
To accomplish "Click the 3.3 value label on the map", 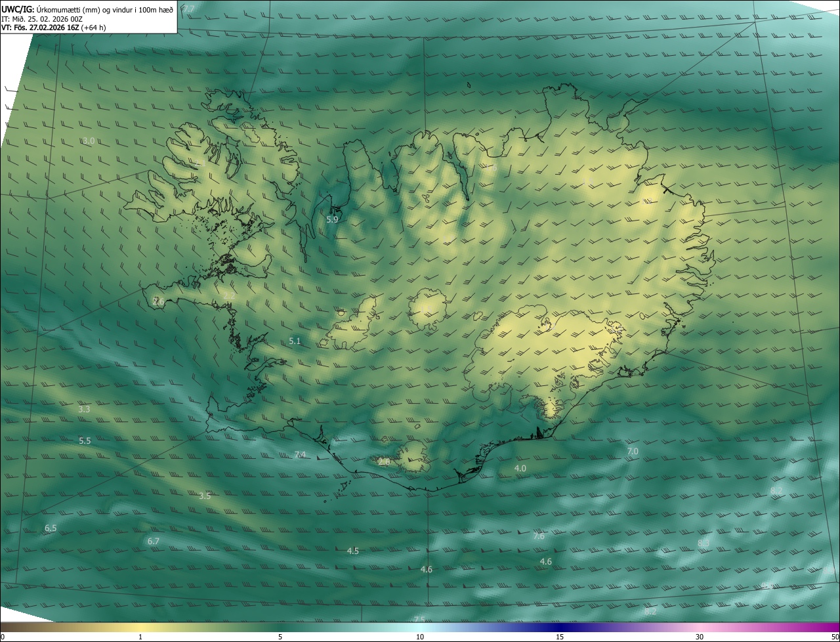I will [84, 409].
